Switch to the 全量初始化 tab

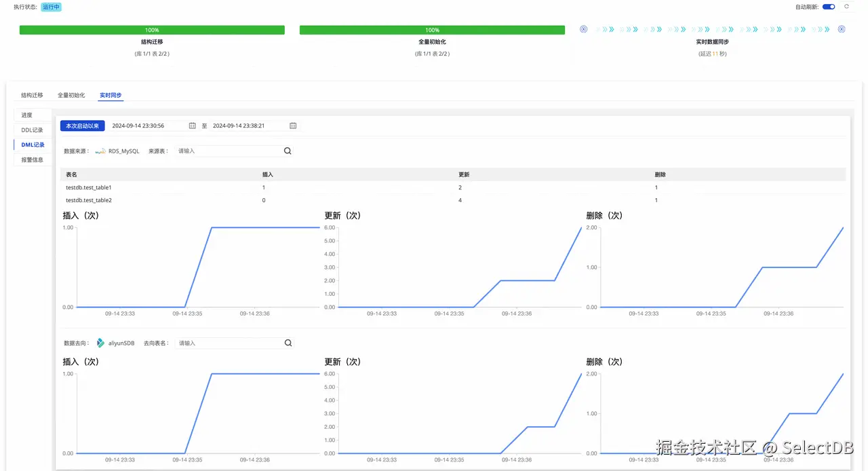point(71,95)
